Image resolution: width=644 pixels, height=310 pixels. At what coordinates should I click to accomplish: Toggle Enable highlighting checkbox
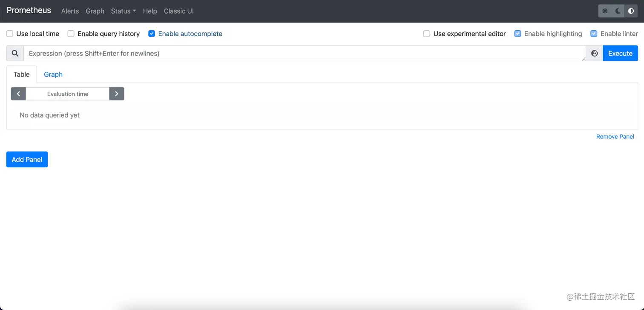point(517,34)
